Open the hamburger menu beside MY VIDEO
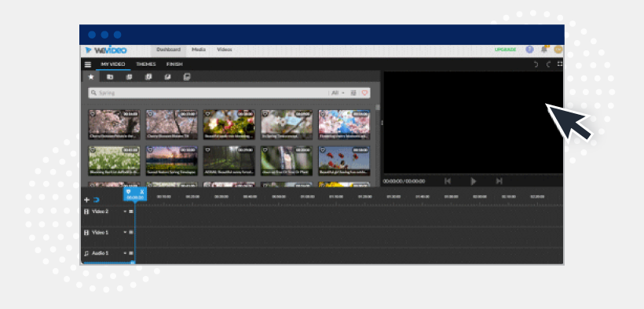This screenshot has height=309, width=644. point(88,64)
